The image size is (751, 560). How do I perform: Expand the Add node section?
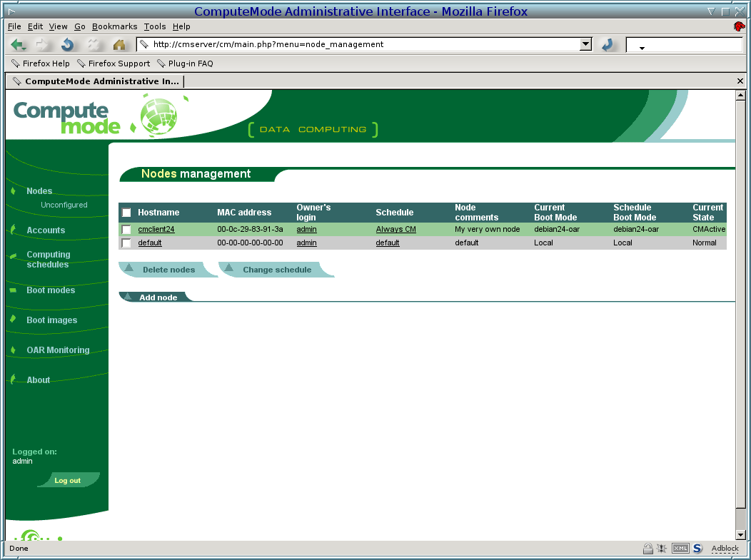coord(158,297)
